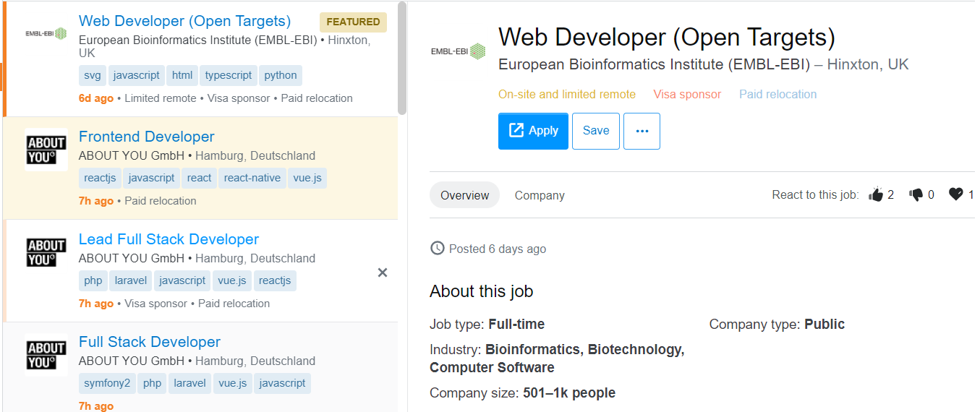
Task: Click the 'Visa sponsor' label in job detail
Action: [x=687, y=94]
